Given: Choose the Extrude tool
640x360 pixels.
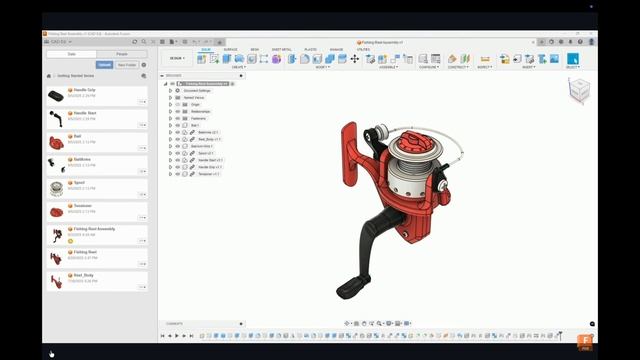Looking at the screenshot, I should pos(227,59).
